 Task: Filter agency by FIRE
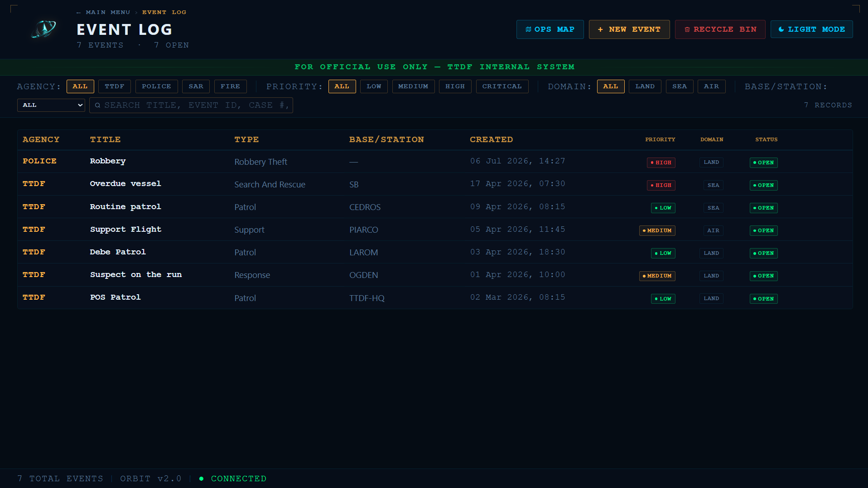tap(231, 86)
